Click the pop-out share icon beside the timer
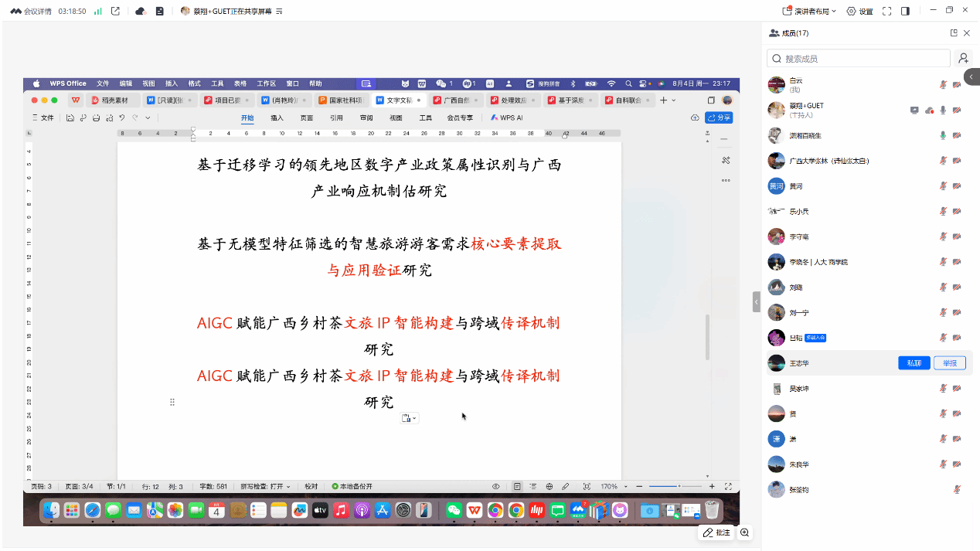This screenshot has height=551, width=980. [115, 11]
